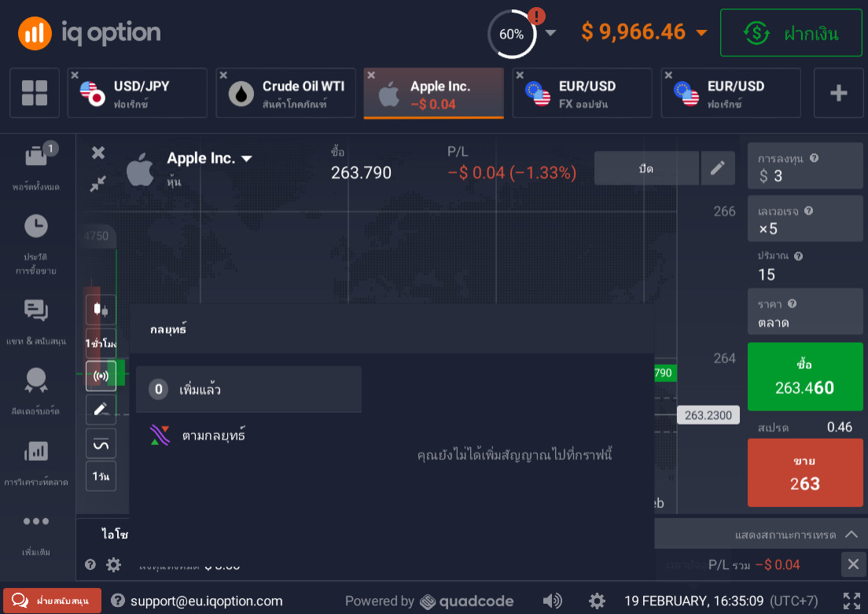Show leverage help question mark
This screenshot has height=614, width=868.
(x=808, y=211)
